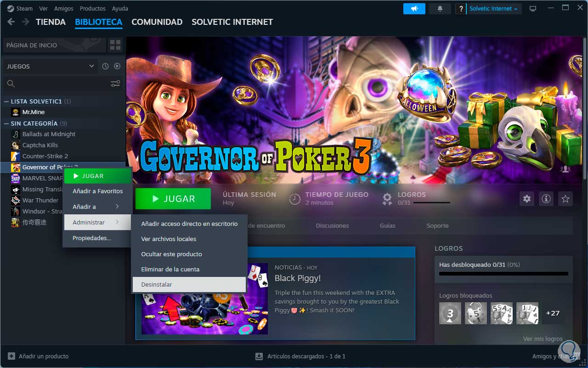The height and width of the screenshot is (368, 588).
Task: Open the notifications bell
Action: (x=440, y=8)
